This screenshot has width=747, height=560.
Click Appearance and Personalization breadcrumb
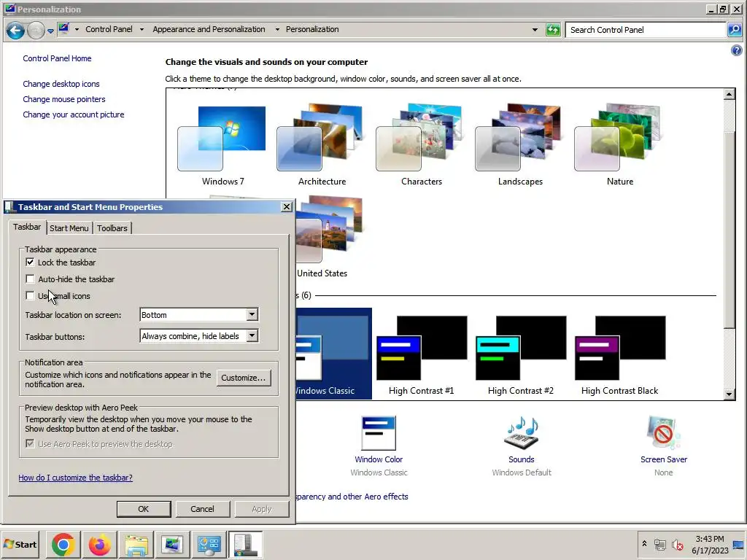[x=209, y=29]
